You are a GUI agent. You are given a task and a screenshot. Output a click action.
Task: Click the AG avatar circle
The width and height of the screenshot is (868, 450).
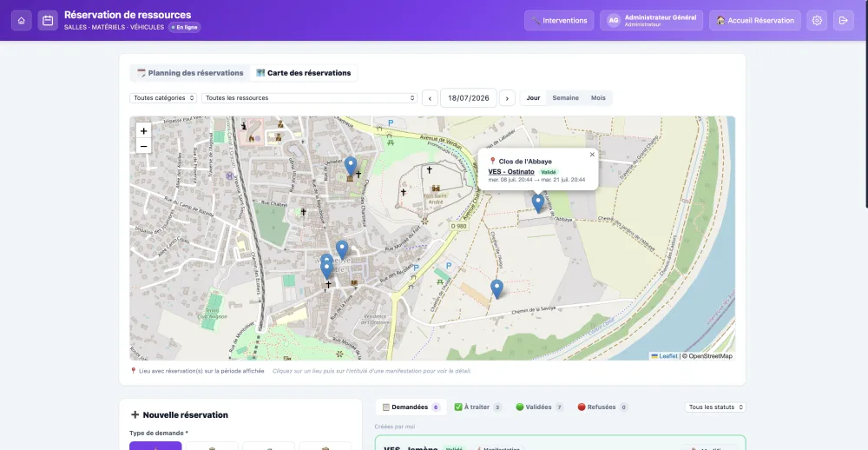613,21
